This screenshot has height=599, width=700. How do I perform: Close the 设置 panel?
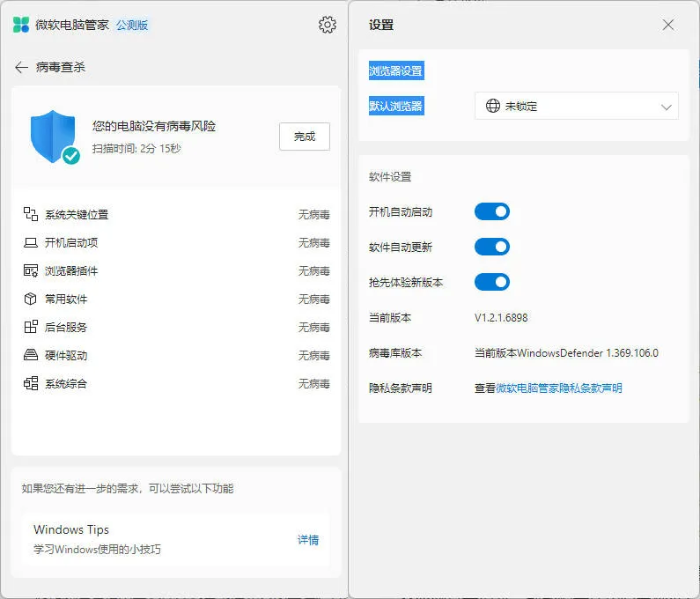pyautogui.click(x=668, y=25)
